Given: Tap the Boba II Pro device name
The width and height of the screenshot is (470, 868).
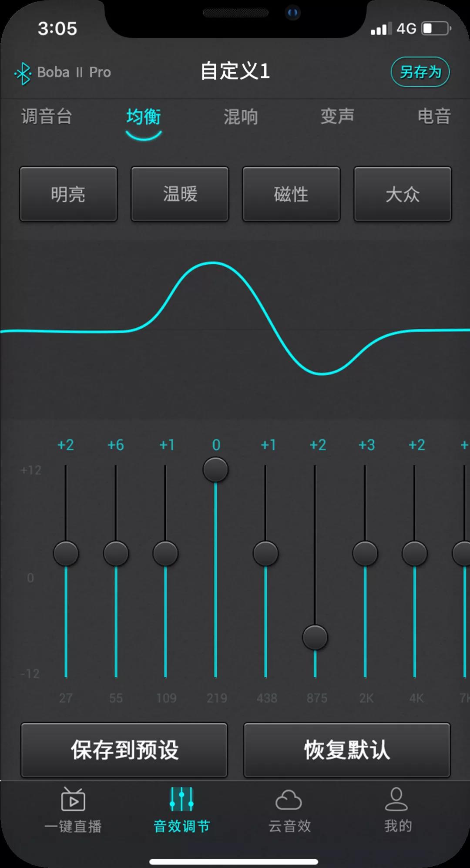Looking at the screenshot, I should (74, 72).
